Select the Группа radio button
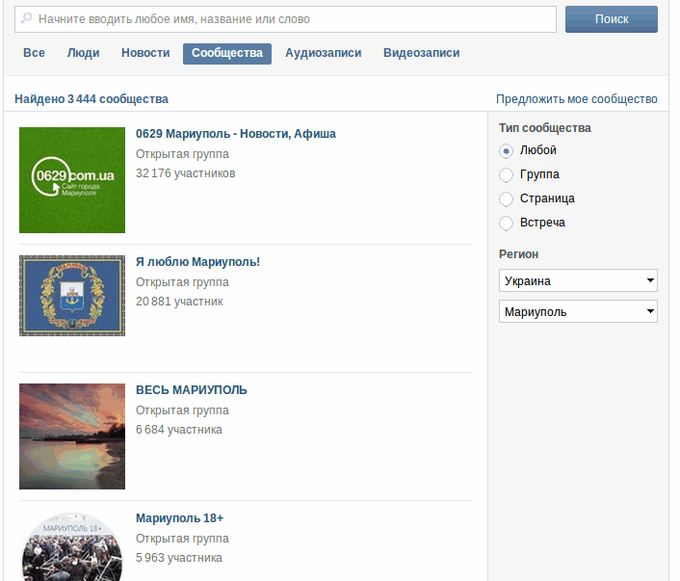 (506, 175)
